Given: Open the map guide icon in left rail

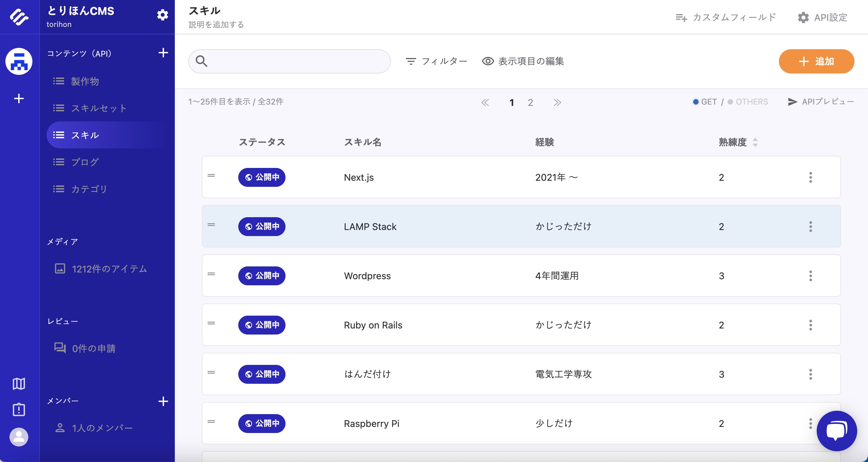Looking at the screenshot, I should pos(19,383).
